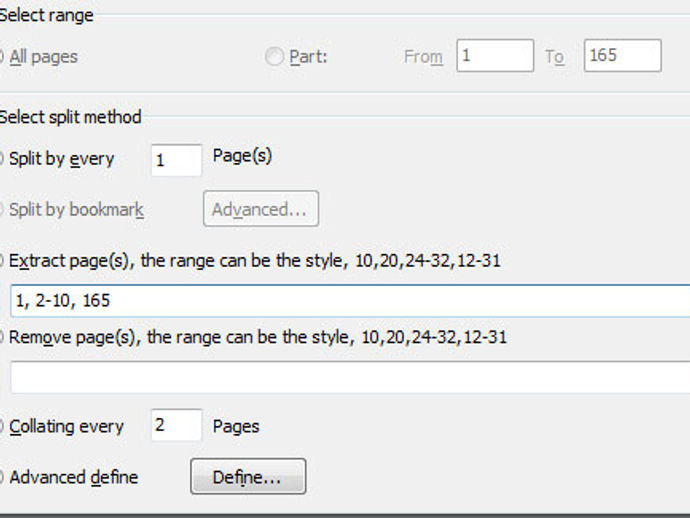Click the extract range field with 1, 2-10, 165
This screenshot has height=518, width=690.
pyautogui.click(x=350, y=301)
